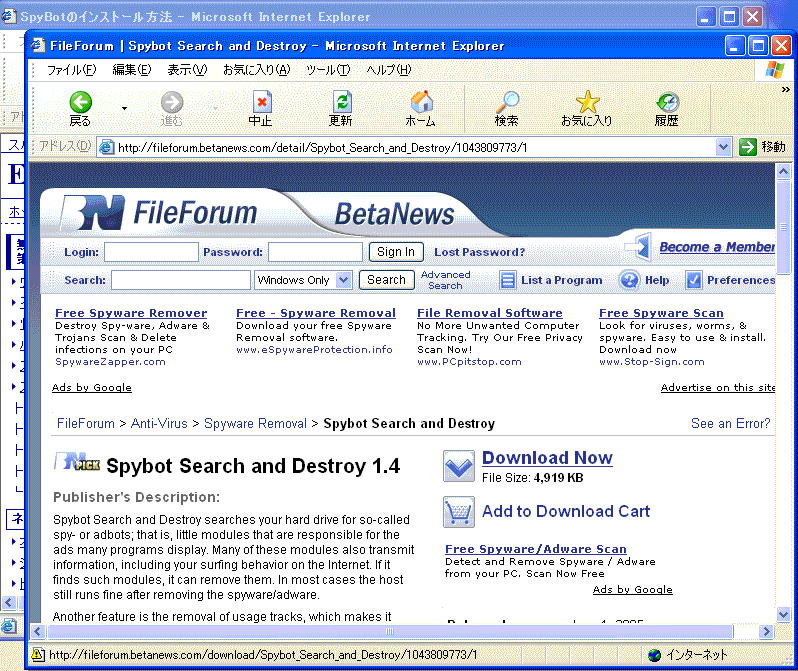This screenshot has height=671, width=798.
Task: Switch to the BetaNews tab
Action: point(394,214)
